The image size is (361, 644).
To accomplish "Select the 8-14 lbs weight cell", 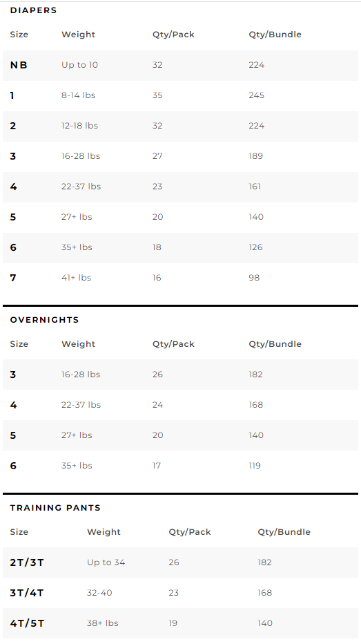I will (79, 95).
